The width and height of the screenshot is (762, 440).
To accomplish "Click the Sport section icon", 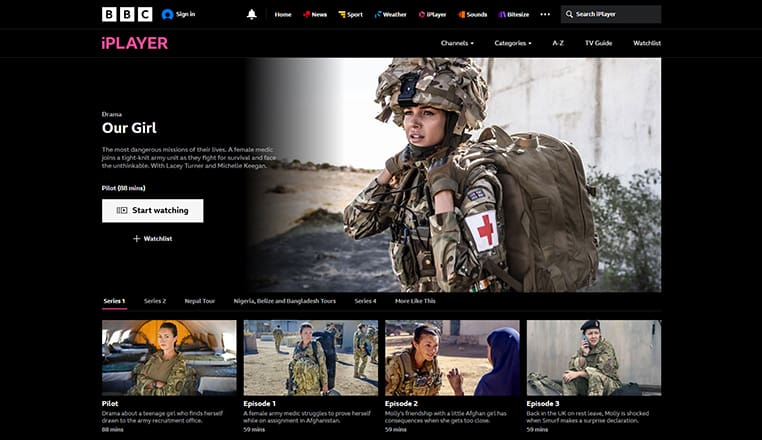I will click(342, 14).
